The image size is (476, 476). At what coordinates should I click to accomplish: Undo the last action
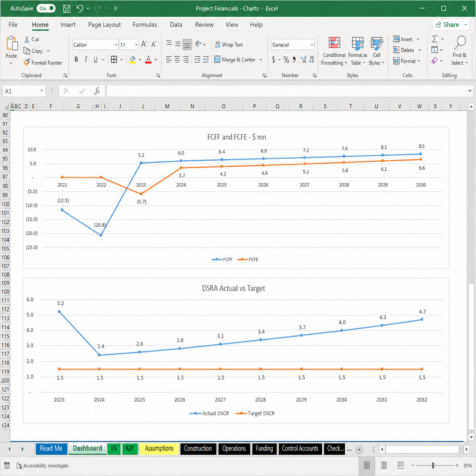pyautogui.click(x=80, y=8)
